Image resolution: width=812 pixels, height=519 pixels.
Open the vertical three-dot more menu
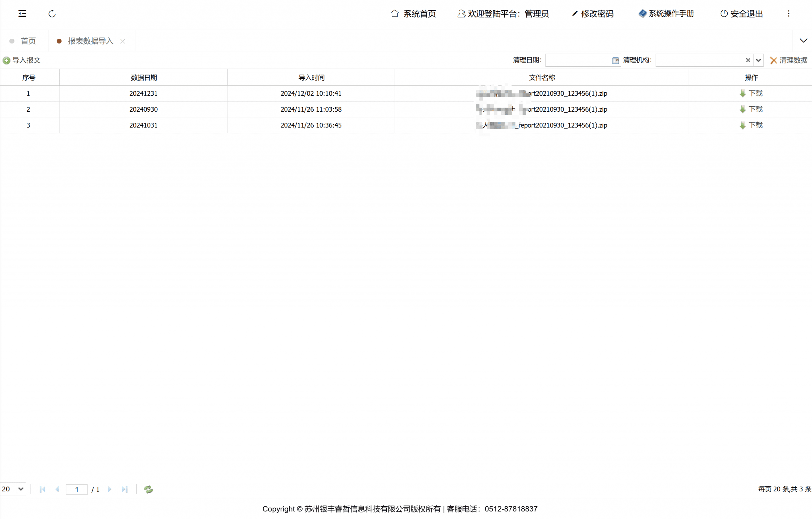point(789,14)
